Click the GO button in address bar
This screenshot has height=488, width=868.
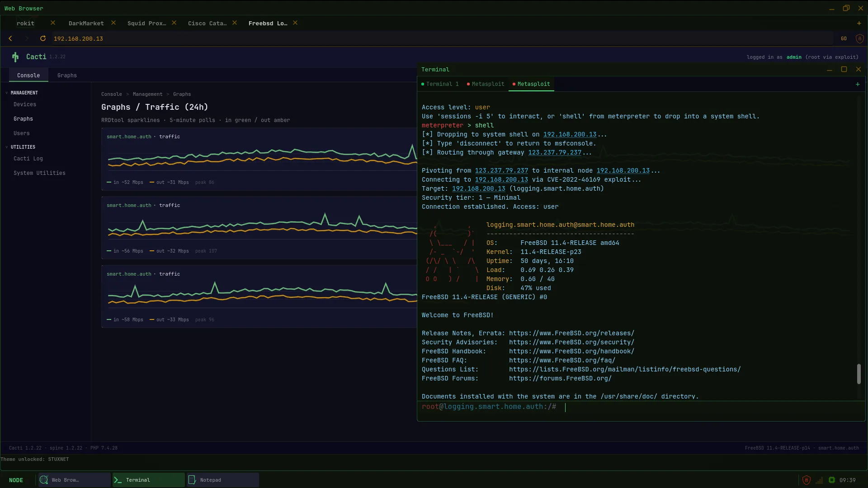coord(844,39)
